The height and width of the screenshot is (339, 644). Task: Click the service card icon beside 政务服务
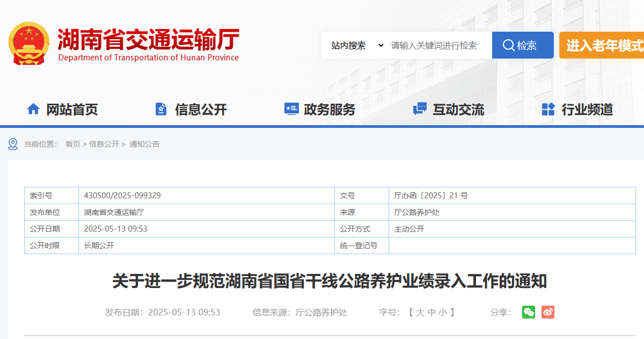pos(291,110)
